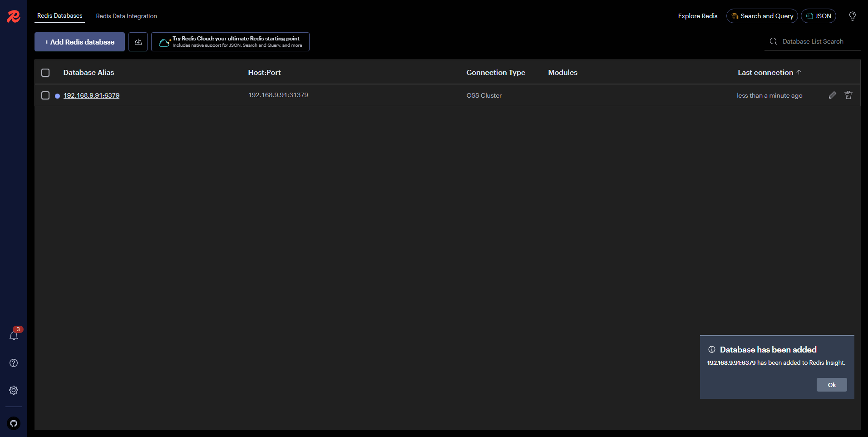Click the Modules column header
Screen dimensions: 868x437
tap(563, 73)
